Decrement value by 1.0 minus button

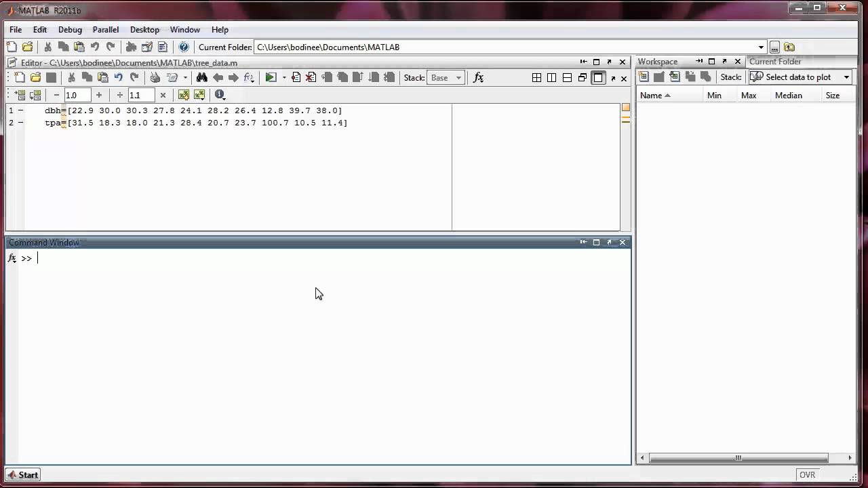[56, 95]
